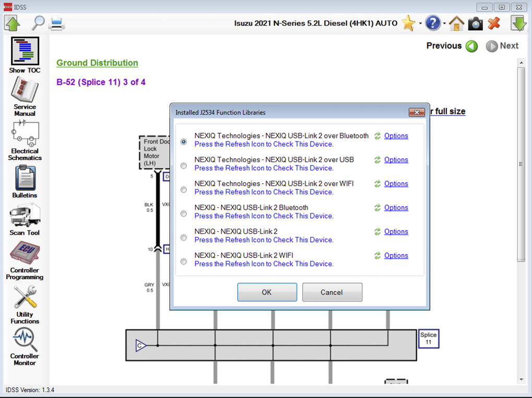Refresh NEXIQ Technologies USB-Link 2 over WIFI device
Image resolution: width=532 pixels, height=398 pixels.
pyautogui.click(x=377, y=184)
